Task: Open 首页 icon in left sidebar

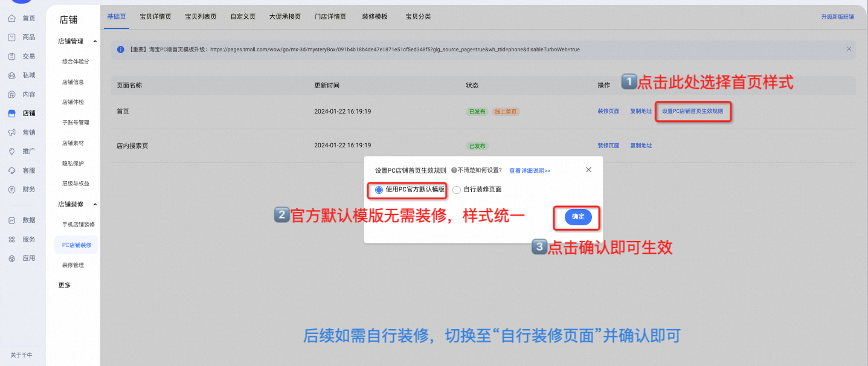Action: (12, 18)
